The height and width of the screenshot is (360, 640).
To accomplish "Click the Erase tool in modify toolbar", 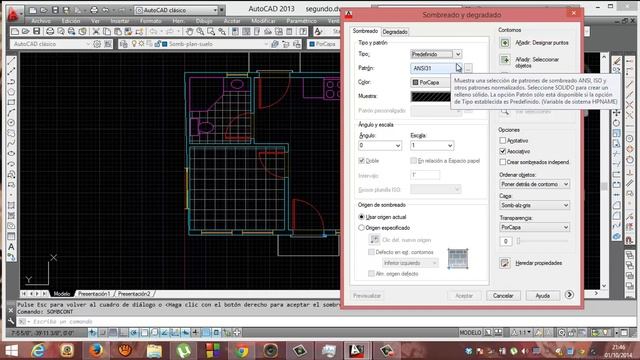I will coord(617,61).
